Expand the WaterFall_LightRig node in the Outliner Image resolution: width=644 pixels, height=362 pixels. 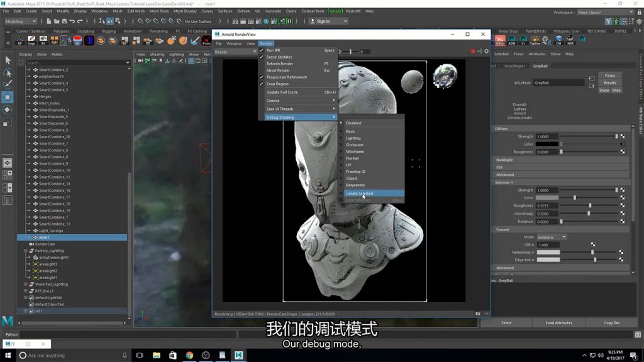click(25, 284)
